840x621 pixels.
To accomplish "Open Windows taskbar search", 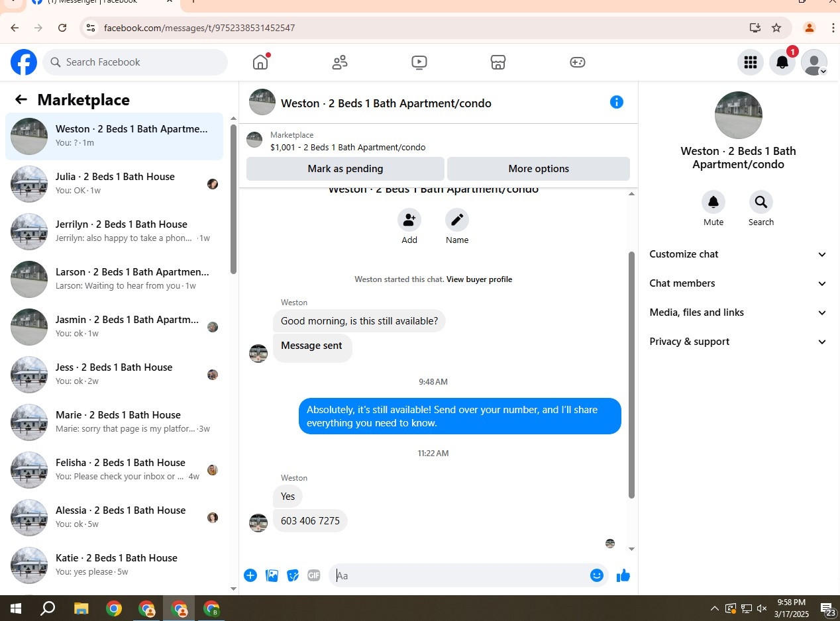I will coord(48,608).
